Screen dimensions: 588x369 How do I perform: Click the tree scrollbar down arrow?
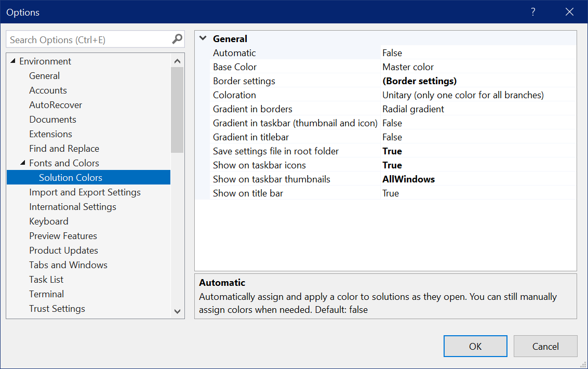[177, 311]
